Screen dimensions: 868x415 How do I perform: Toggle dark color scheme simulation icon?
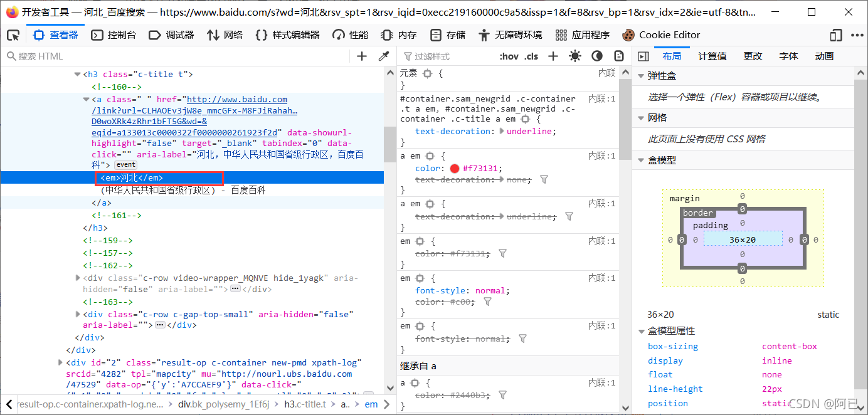(x=597, y=56)
